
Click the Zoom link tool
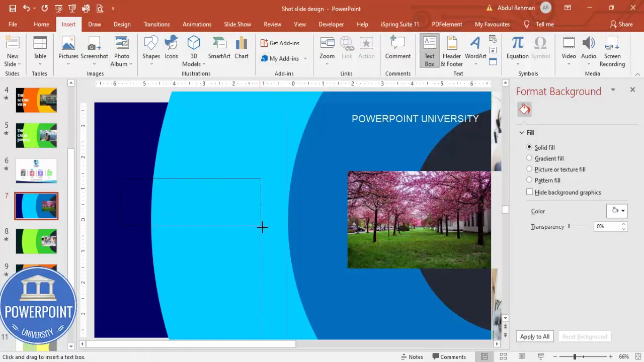tap(327, 52)
